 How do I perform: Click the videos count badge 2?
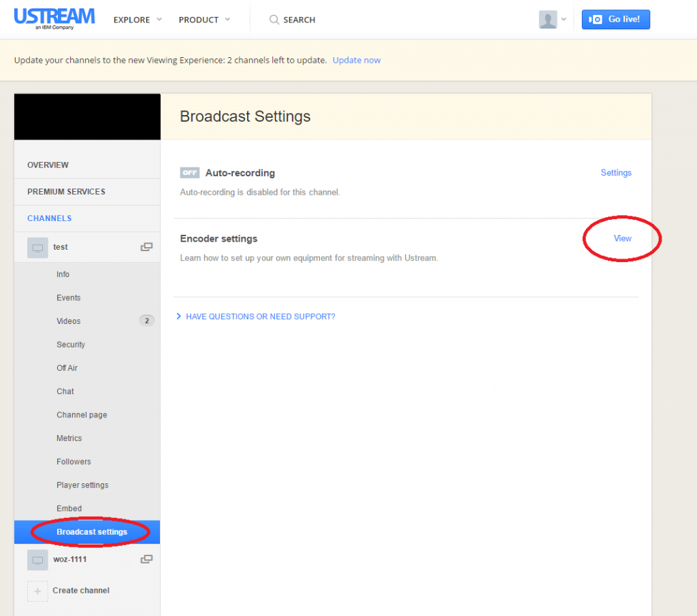[x=147, y=321]
